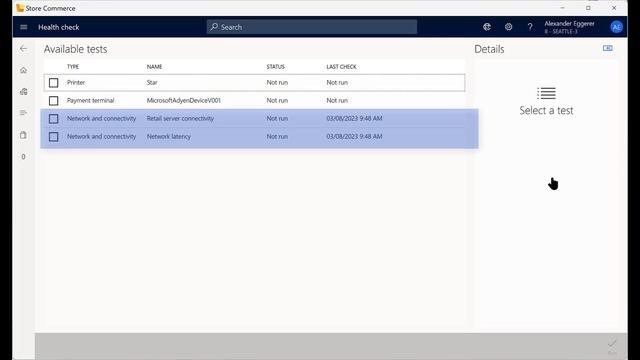Click the 'Payment terminal' type cell
The image size is (640, 360).
click(x=91, y=100)
